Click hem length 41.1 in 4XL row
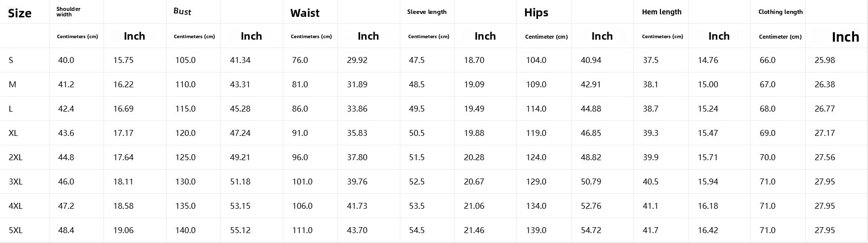868x243 pixels. coord(651,206)
